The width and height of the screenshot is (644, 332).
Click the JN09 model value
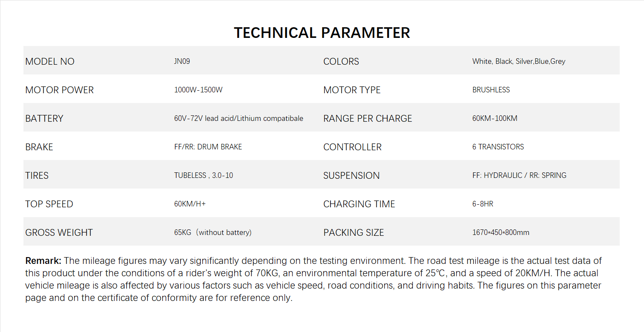click(x=182, y=61)
